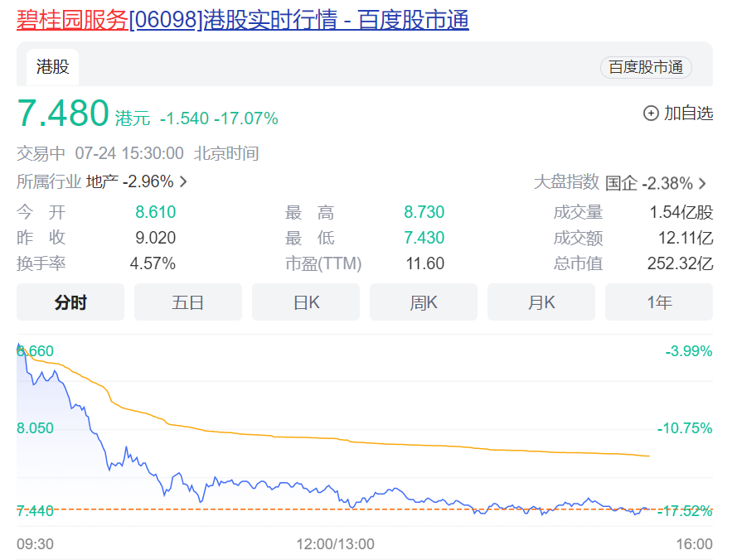Click the 大盘指数 label
Image resolution: width=737 pixels, height=560 pixels.
(x=567, y=182)
